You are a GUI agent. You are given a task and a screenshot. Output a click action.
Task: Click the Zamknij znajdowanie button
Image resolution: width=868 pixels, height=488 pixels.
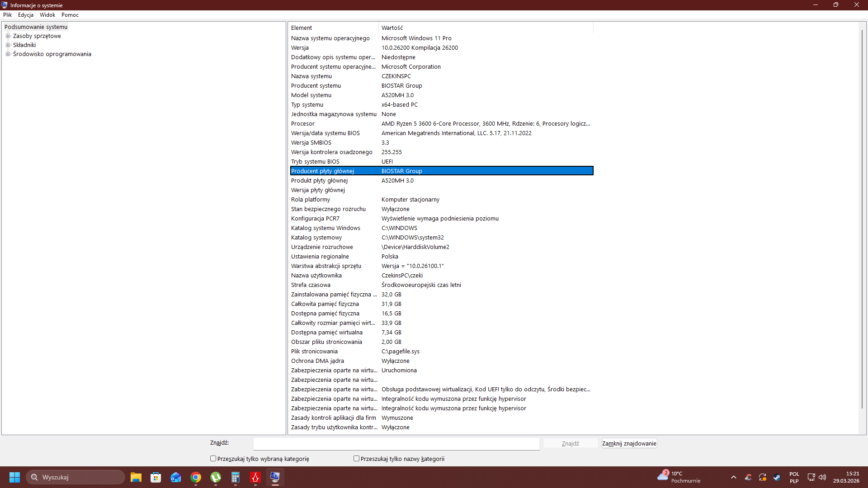tap(629, 444)
